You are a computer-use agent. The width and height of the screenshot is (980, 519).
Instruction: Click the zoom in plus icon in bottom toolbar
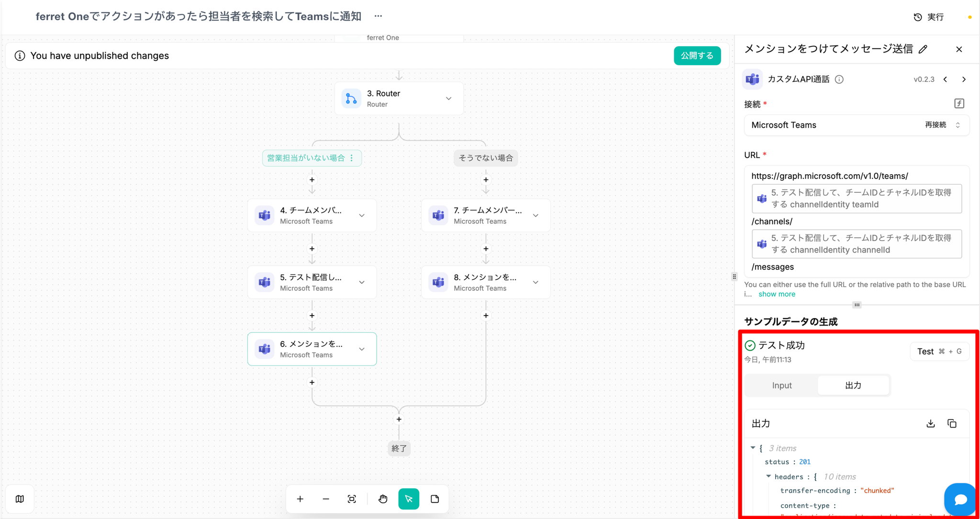(300, 499)
